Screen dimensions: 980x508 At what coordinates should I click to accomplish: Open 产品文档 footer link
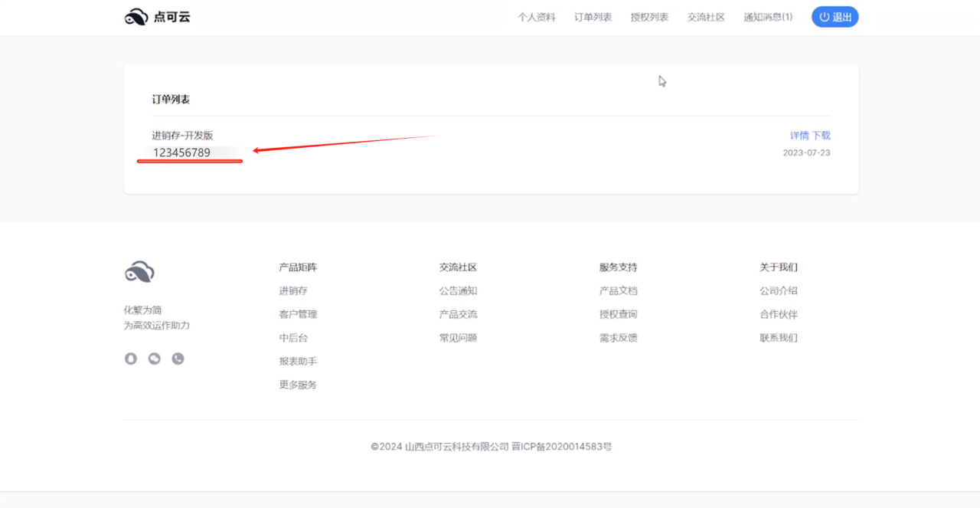[x=618, y=291]
